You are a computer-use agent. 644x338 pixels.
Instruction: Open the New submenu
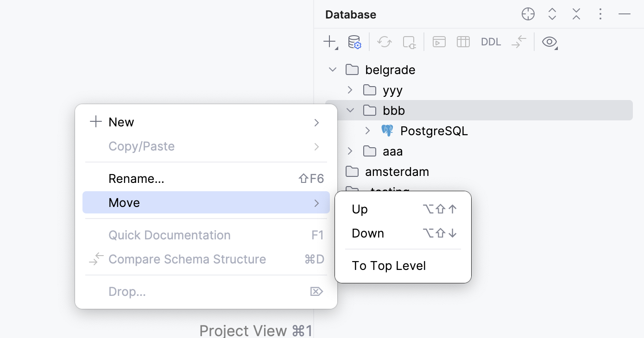click(x=121, y=122)
